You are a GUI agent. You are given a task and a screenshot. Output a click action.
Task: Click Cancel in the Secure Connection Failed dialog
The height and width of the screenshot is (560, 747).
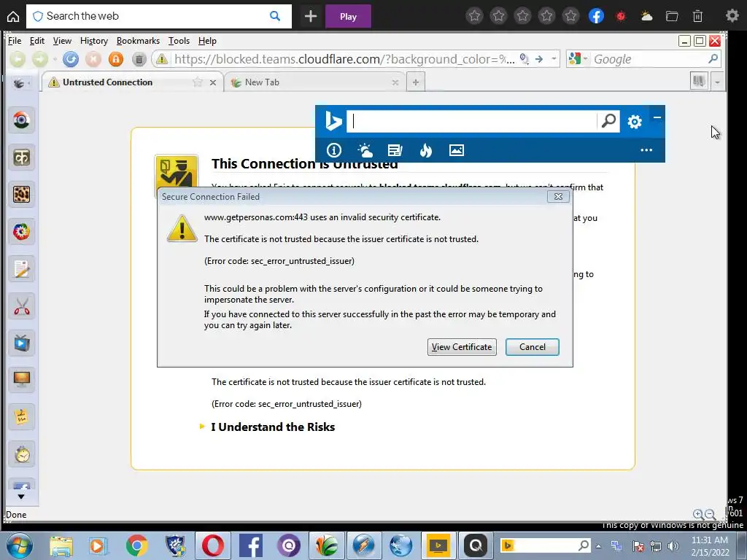[x=532, y=347]
